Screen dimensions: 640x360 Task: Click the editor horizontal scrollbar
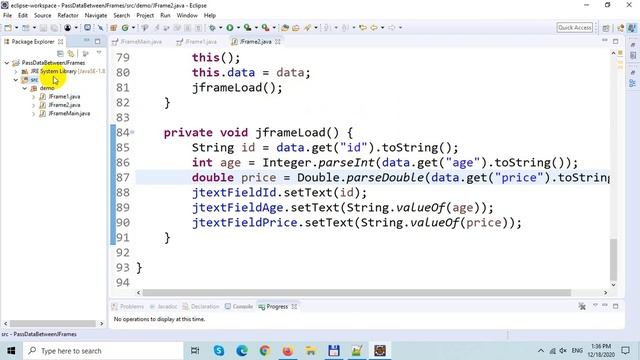click(x=356, y=293)
